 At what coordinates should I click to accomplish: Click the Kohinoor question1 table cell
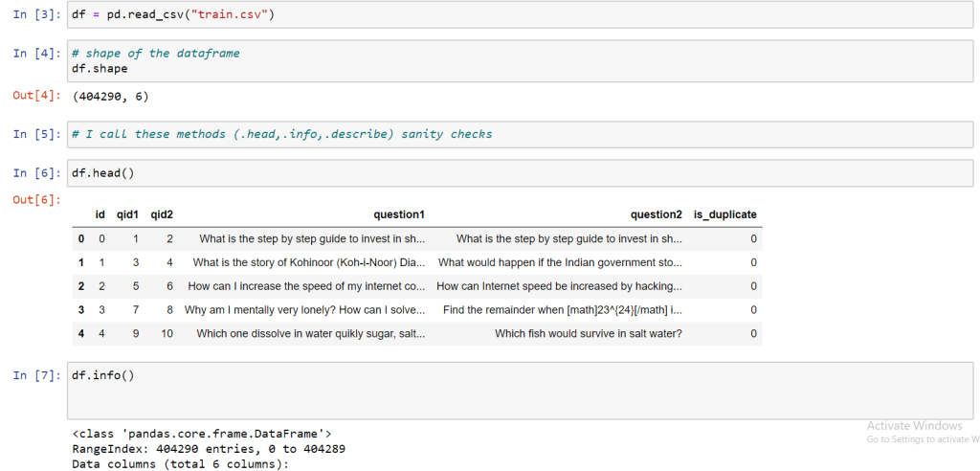tap(308, 262)
